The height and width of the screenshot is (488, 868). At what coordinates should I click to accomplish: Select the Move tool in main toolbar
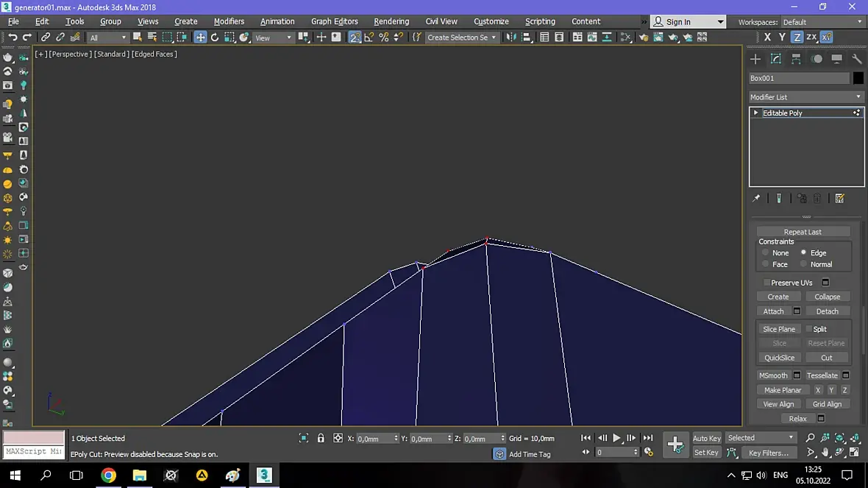click(200, 38)
